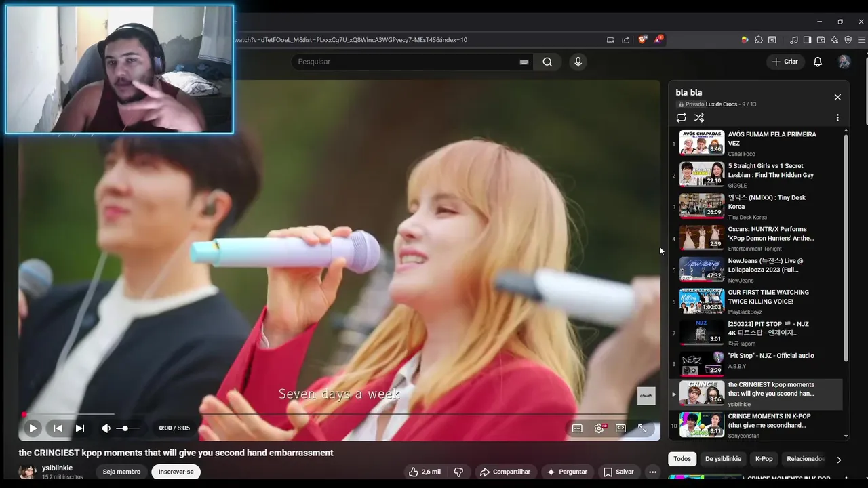Select the De yslblinkie filter chip
The image size is (868, 488).
723,459
